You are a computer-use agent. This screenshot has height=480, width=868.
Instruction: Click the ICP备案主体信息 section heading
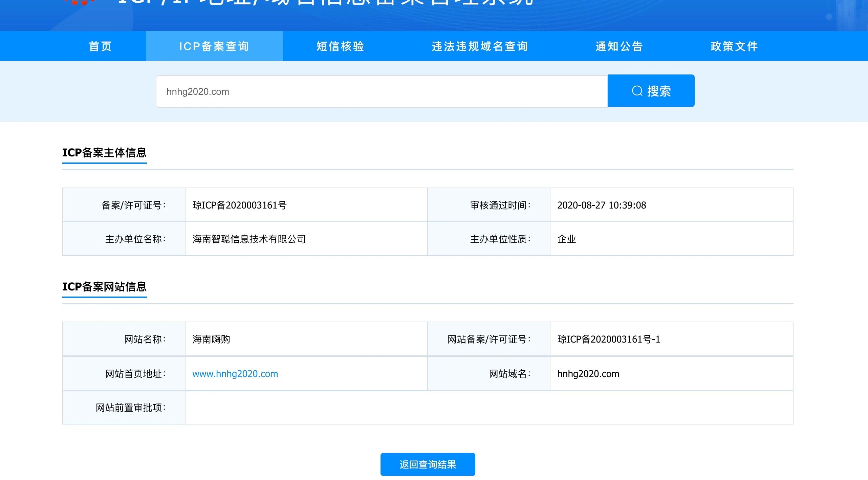pos(104,153)
